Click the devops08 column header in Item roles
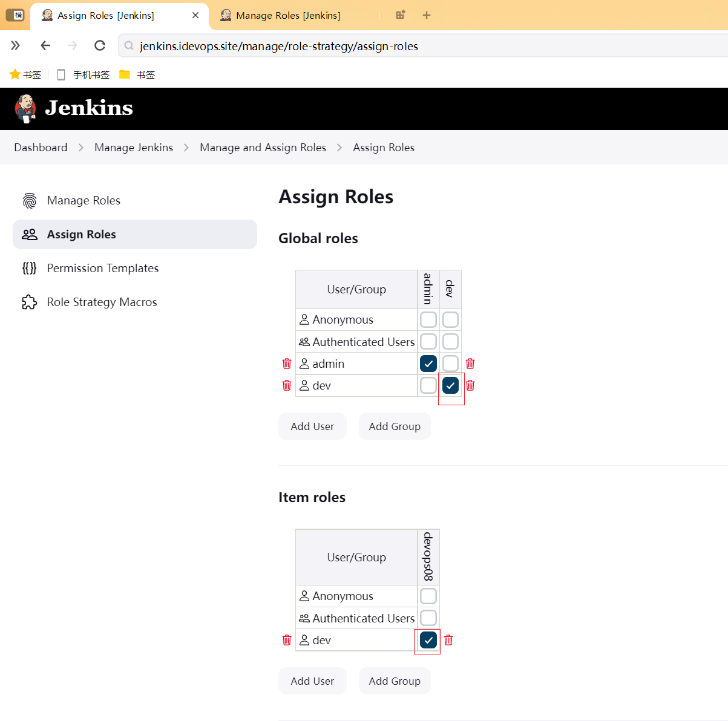728x721 pixels. point(428,557)
